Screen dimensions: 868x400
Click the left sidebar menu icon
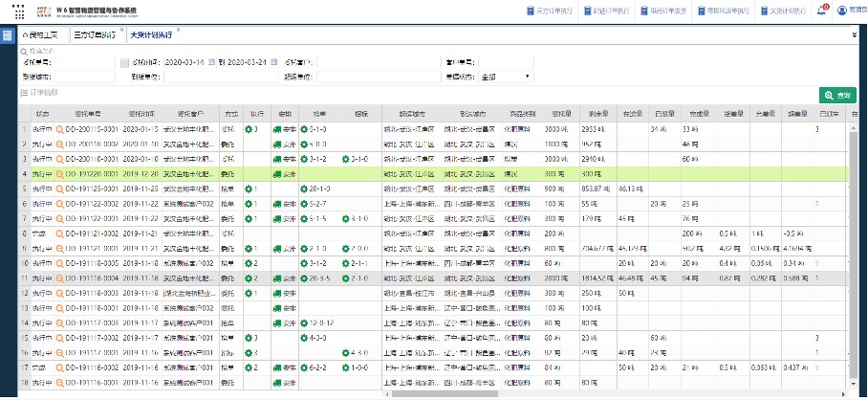7,35
